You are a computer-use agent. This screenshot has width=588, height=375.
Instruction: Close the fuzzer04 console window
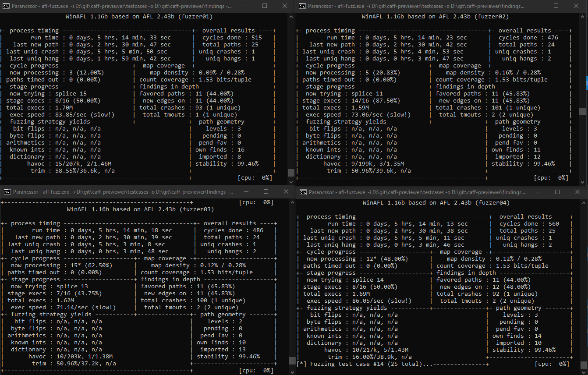(578, 192)
